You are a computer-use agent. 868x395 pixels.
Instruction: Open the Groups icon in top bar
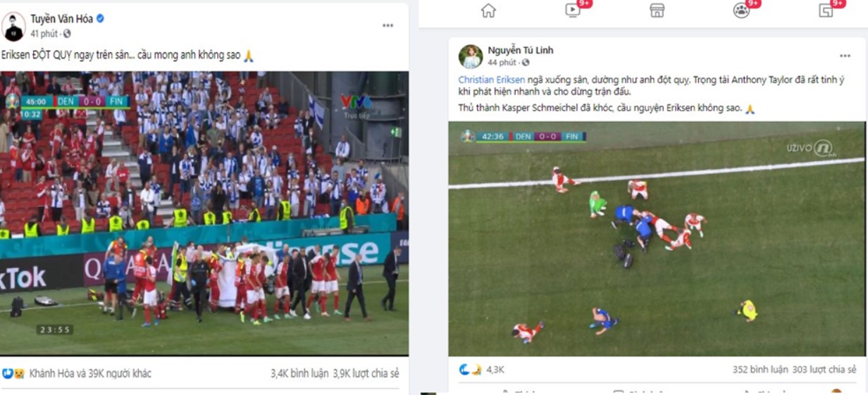coord(741,10)
